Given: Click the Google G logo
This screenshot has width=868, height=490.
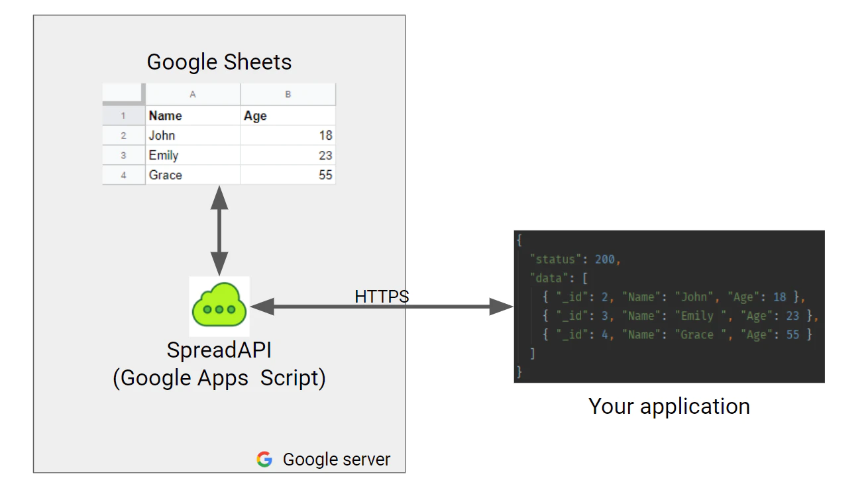Looking at the screenshot, I should pyautogui.click(x=264, y=460).
